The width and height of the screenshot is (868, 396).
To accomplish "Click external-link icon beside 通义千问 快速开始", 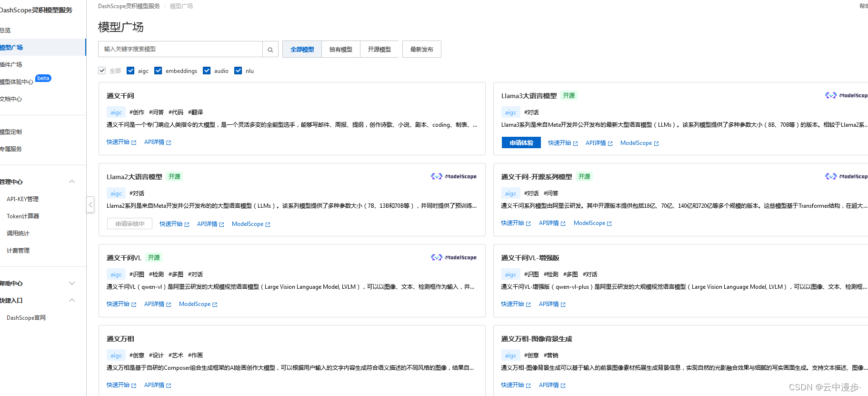I will [x=134, y=142].
